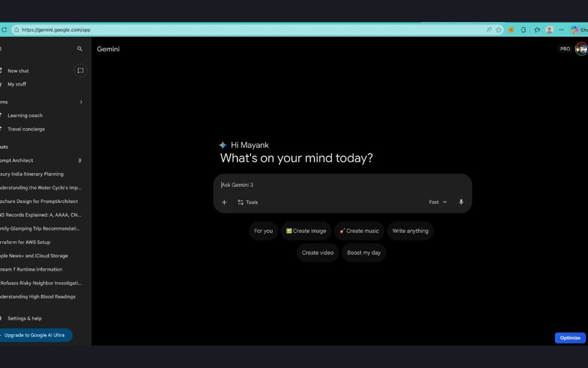Screen dimensions: 588x368
Task: Open the Water Cycle chat in sidebar
Action: click(x=40, y=188)
